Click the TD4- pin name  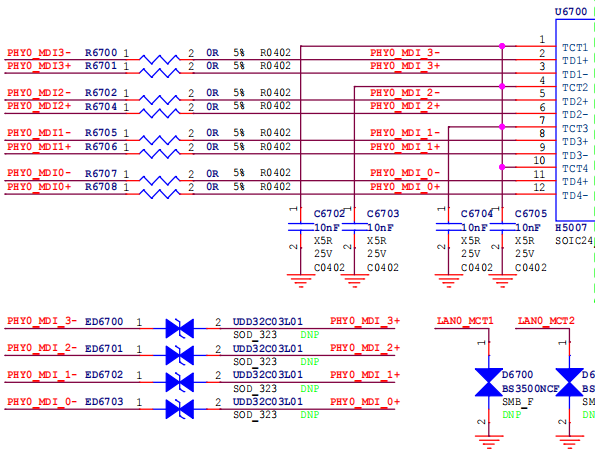[x=575, y=196]
